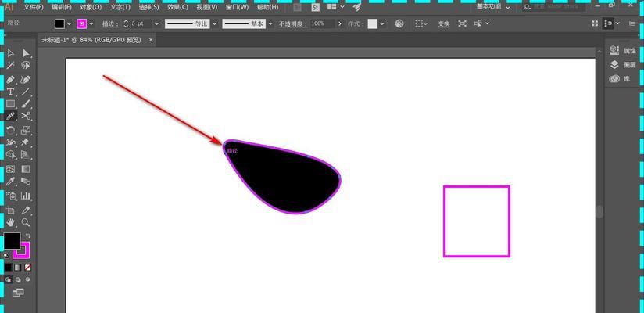Select the Width/Warp tool
This screenshot has height=313, width=644.
click(x=11, y=142)
